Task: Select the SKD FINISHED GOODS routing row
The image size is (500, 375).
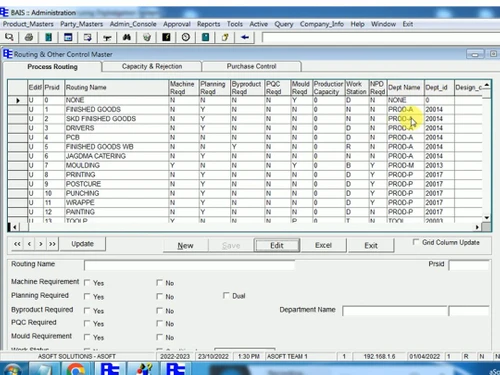Action: tap(245, 119)
